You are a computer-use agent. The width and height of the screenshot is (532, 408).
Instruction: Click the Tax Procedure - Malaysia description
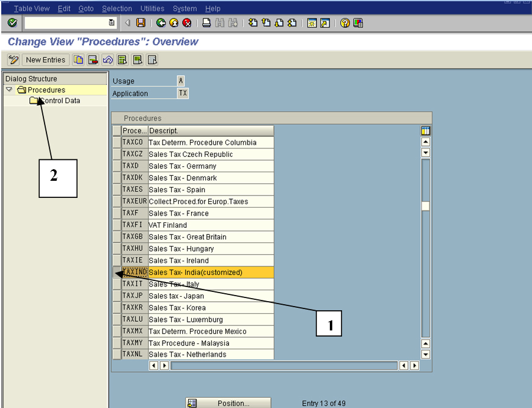coord(189,343)
